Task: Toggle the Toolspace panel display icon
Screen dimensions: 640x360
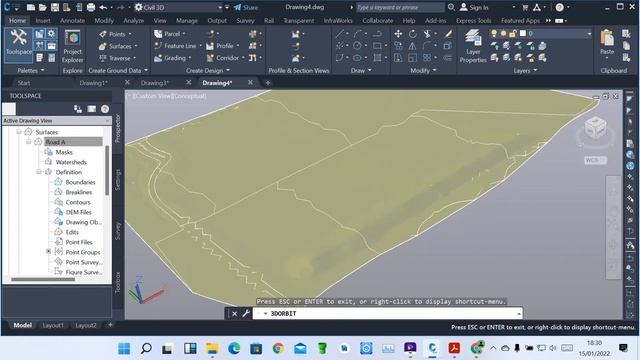Action: coord(91,109)
